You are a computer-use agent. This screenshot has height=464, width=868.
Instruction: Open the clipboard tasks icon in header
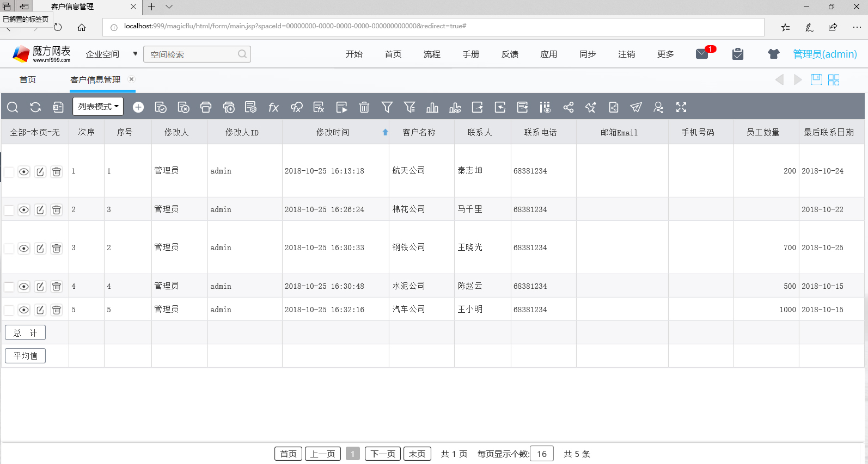(738, 54)
